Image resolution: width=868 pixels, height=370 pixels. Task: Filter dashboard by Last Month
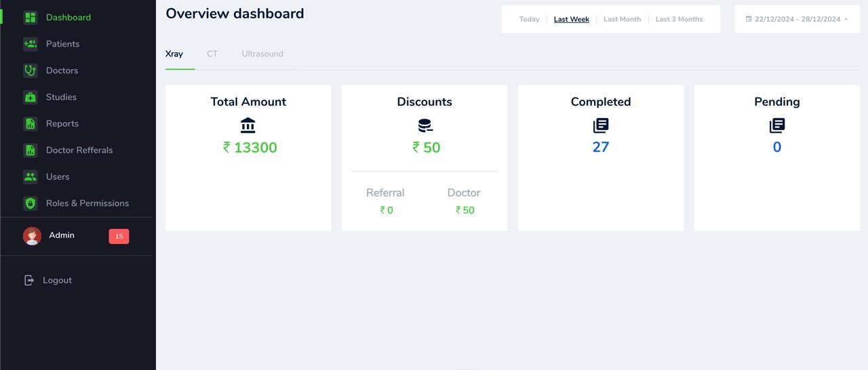[622, 19]
